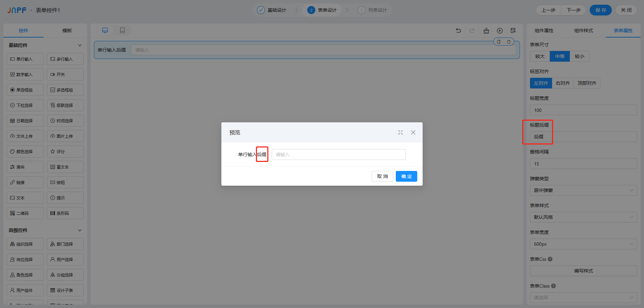Click the 上一步 button

coord(548,10)
